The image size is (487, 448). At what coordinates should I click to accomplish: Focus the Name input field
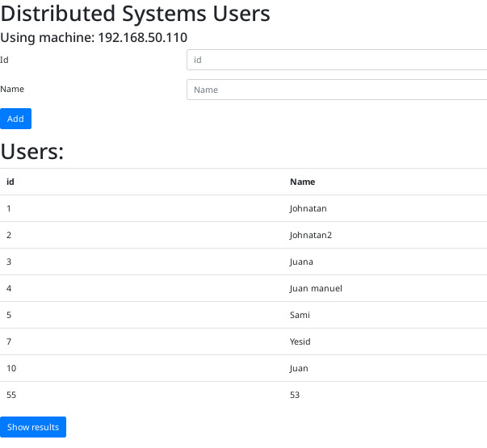337,90
